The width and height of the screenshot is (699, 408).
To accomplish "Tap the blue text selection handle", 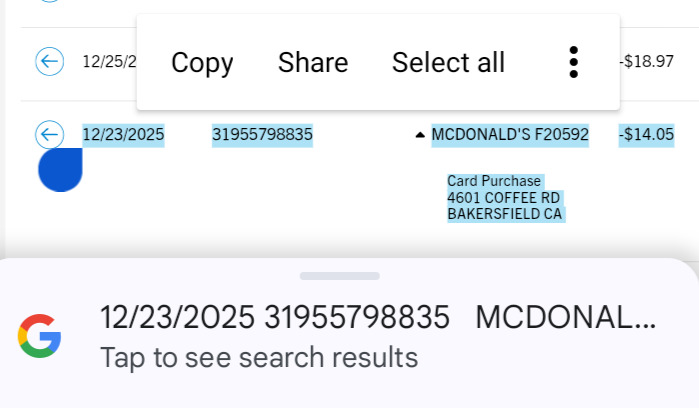I will 60,170.
